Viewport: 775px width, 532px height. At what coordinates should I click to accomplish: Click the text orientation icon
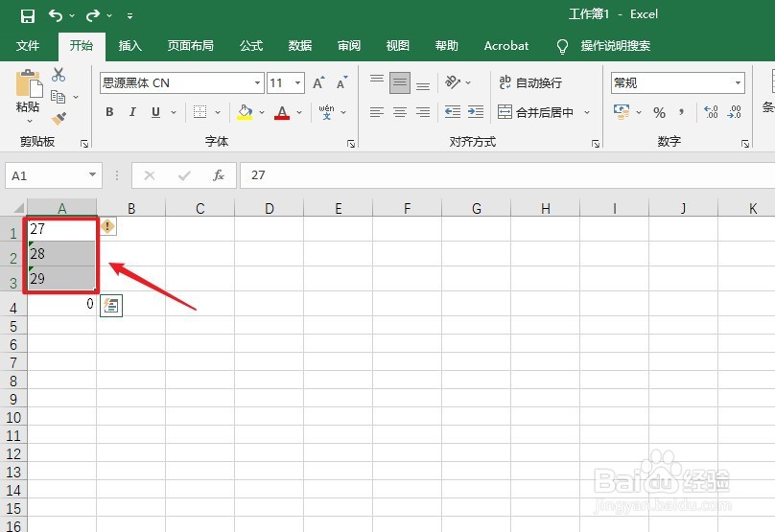point(453,82)
